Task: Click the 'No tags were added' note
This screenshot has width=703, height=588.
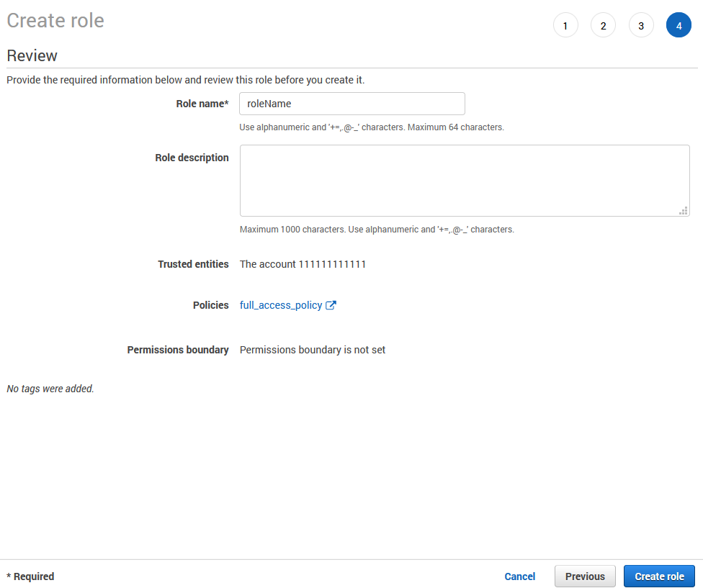Action: (x=50, y=389)
